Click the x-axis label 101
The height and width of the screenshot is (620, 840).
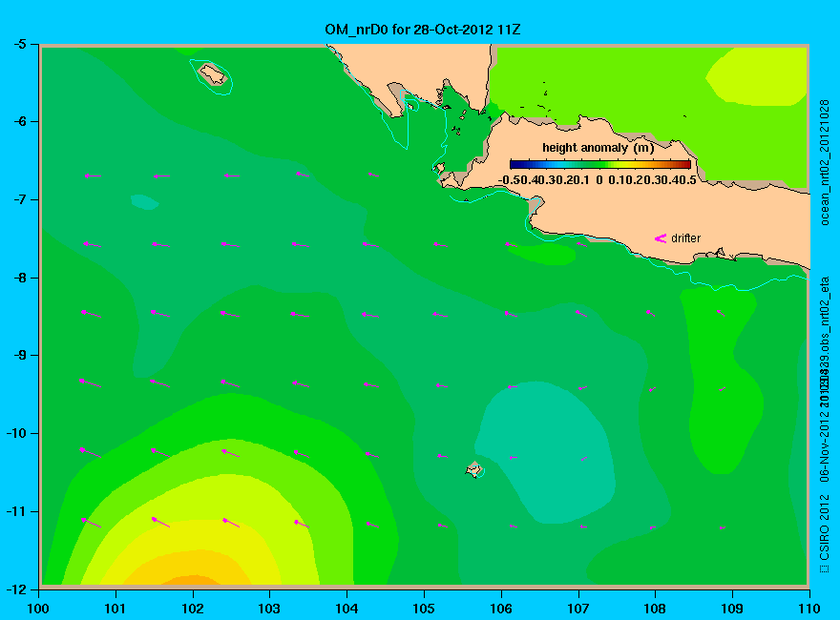pos(115,609)
